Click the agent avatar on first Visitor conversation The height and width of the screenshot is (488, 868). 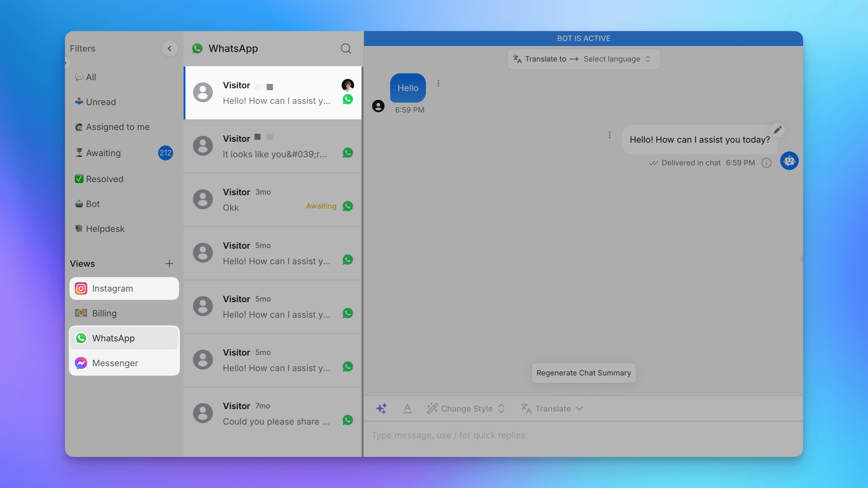[347, 85]
